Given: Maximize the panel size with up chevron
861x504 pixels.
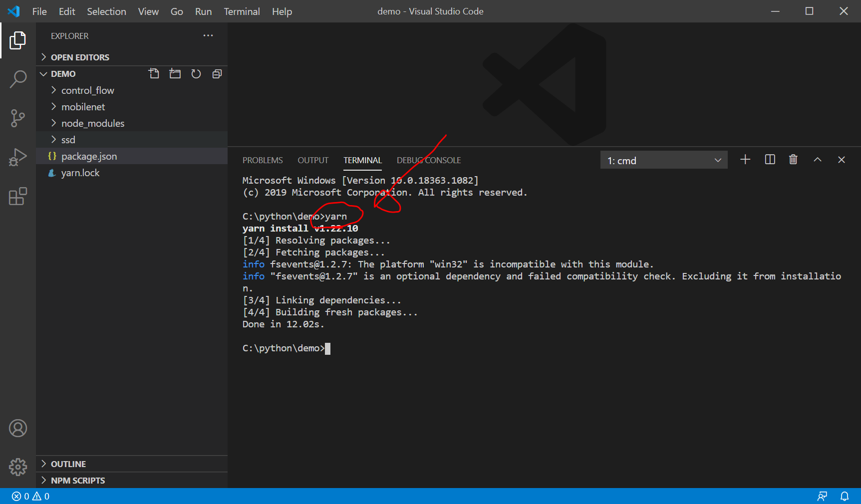Looking at the screenshot, I should [818, 160].
